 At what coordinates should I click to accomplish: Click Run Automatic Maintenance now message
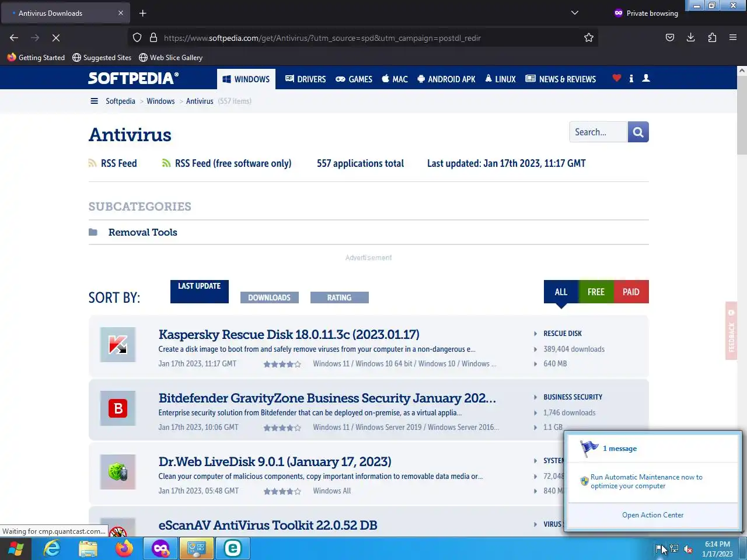click(x=646, y=481)
